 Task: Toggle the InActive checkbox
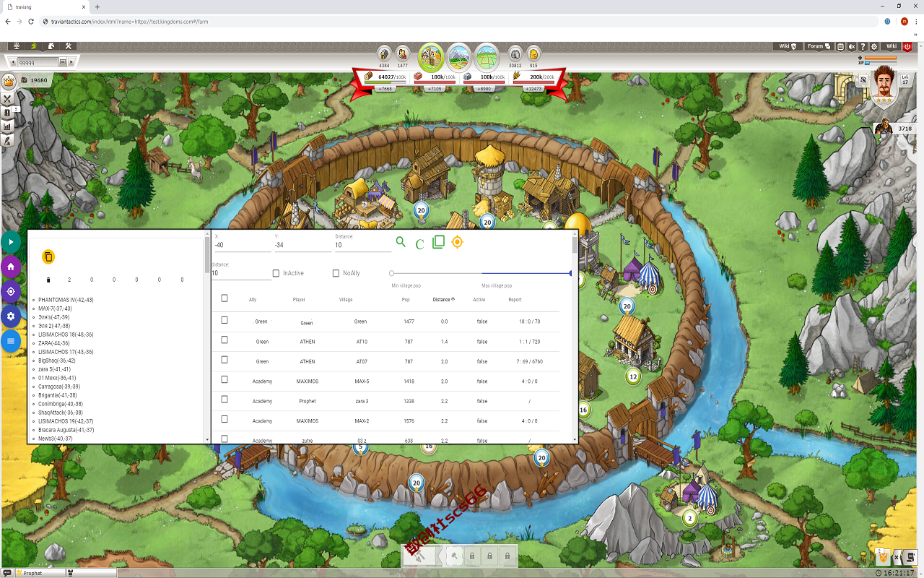click(x=276, y=273)
